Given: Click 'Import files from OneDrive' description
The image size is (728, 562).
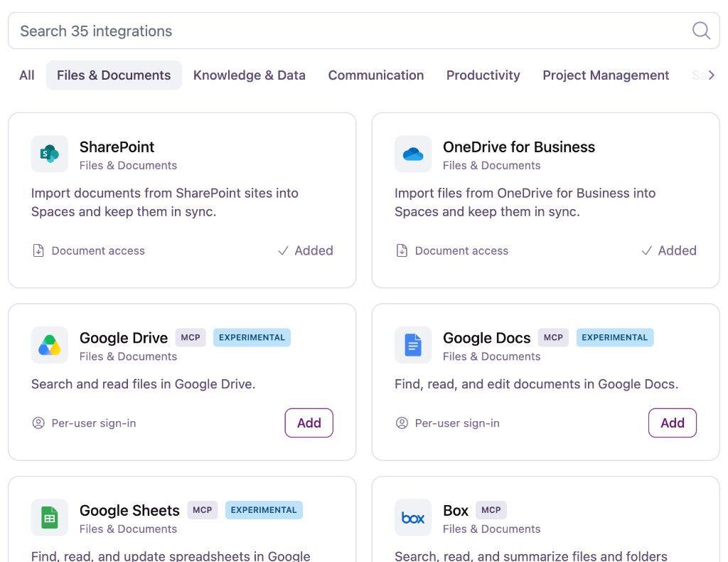Looking at the screenshot, I should 525,203.
